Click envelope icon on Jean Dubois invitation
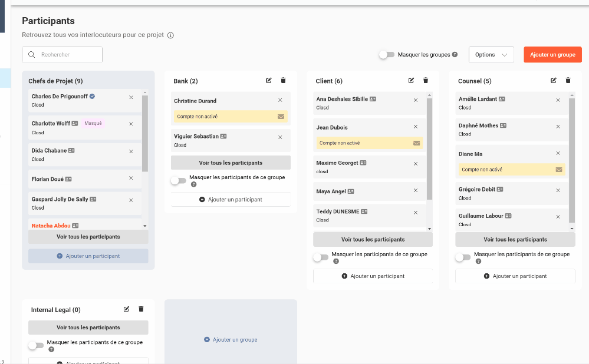 point(416,143)
